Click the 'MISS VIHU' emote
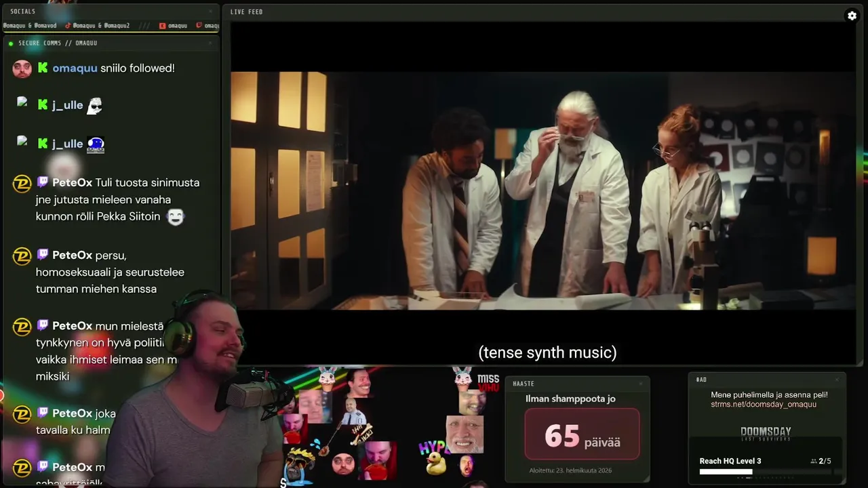The image size is (868, 488). [x=488, y=383]
